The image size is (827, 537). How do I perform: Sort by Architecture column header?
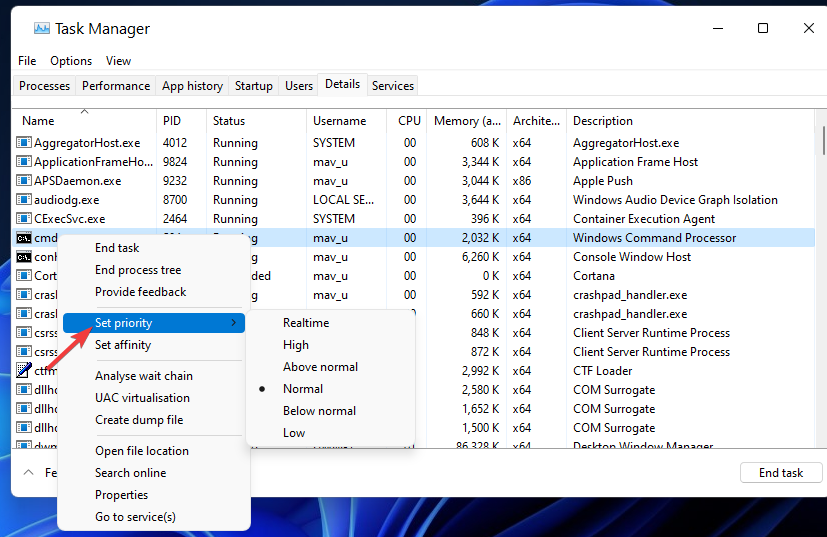[x=536, y=121]
